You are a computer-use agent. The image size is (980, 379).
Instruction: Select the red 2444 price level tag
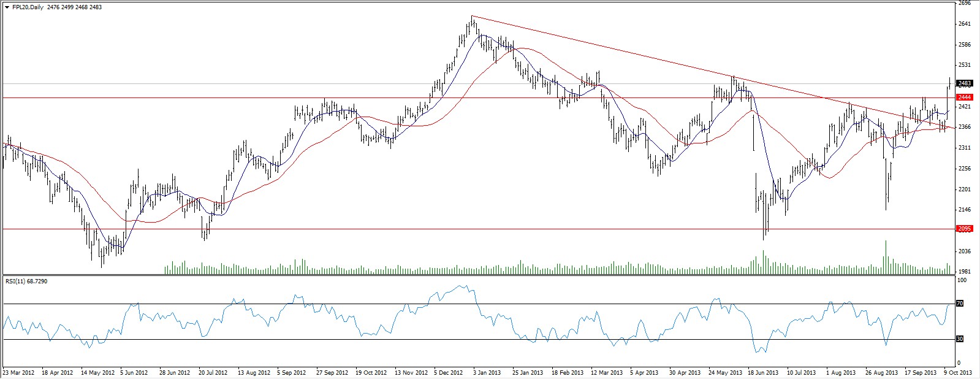click(965, 98)
